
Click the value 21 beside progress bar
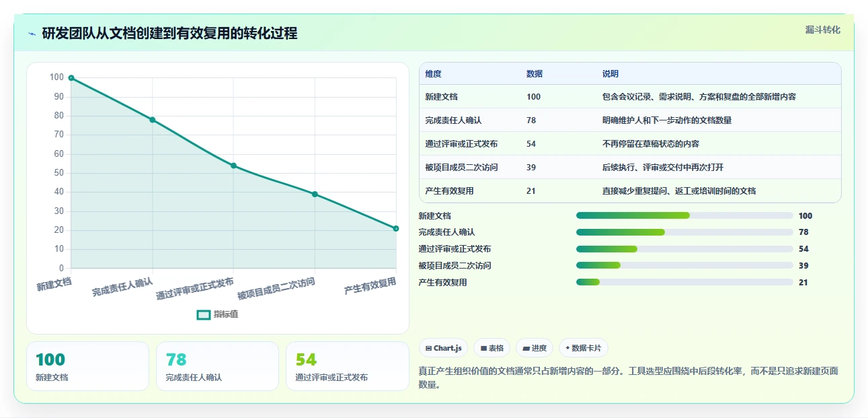click(x=803, y=283)
